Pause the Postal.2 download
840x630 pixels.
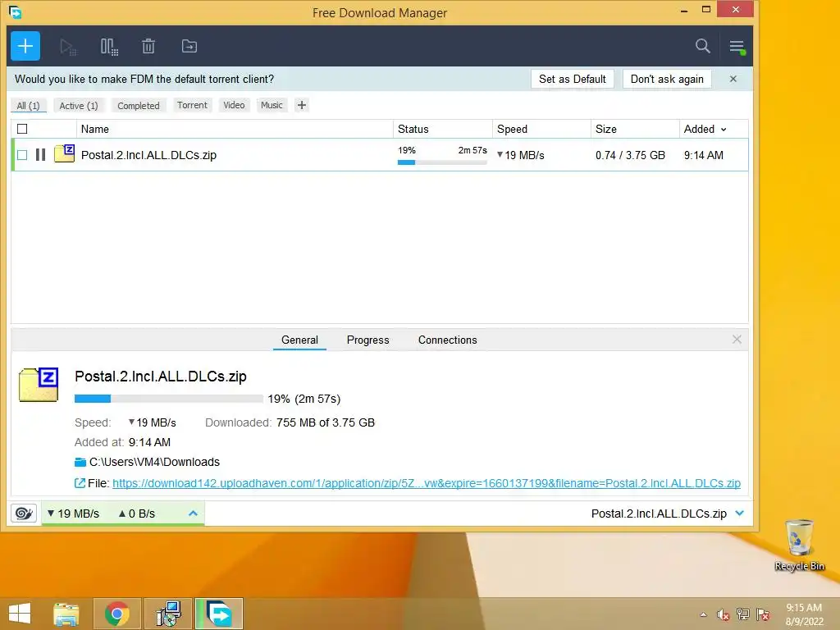coord(41,155)
